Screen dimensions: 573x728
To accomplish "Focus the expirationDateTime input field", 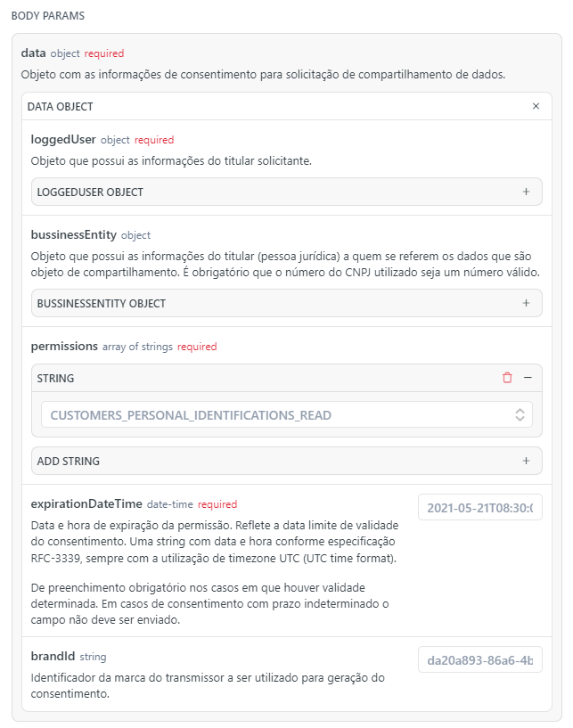I will [x=479, y=508].
